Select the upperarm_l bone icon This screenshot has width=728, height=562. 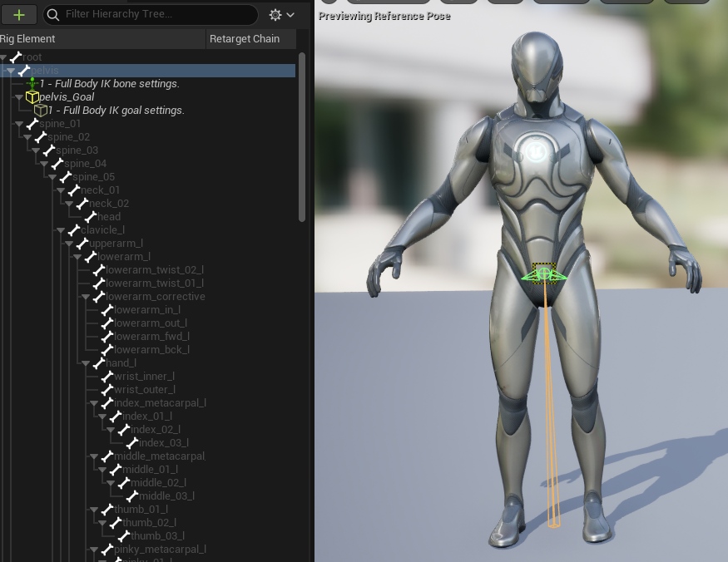(x=82, y=244)
